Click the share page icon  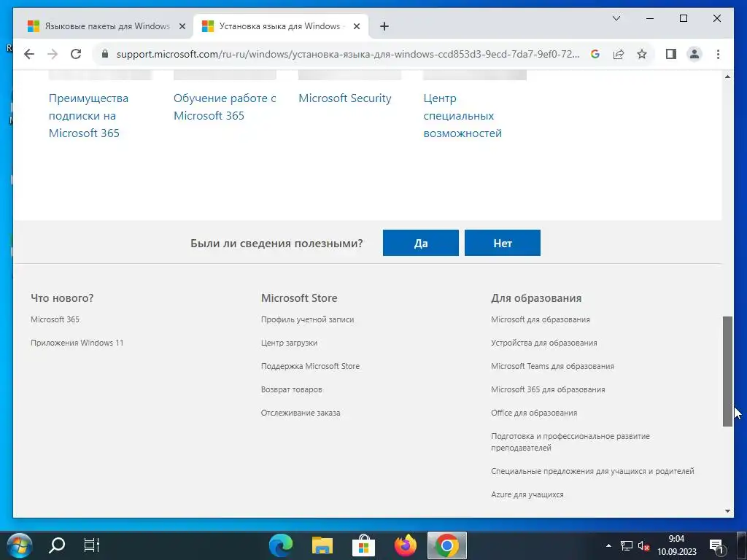[x=619, y=54]
